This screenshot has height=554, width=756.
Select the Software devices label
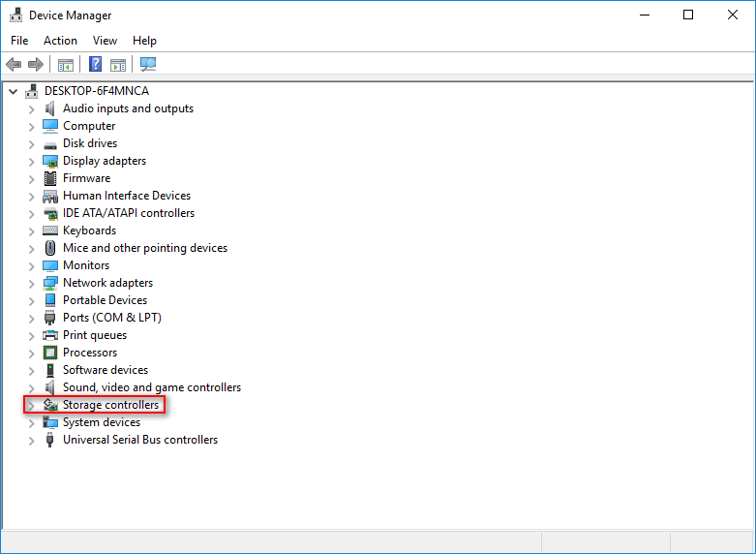coord(106,370)
